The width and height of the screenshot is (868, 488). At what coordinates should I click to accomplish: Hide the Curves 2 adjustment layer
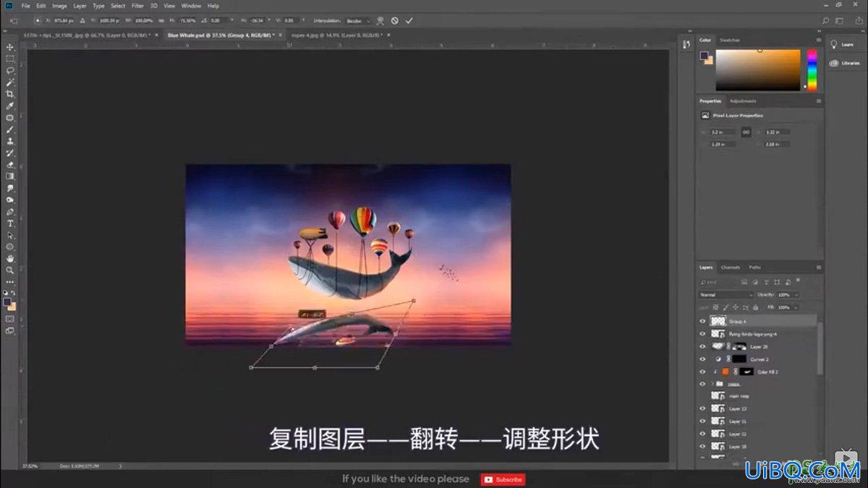click(x=702, y=359)
